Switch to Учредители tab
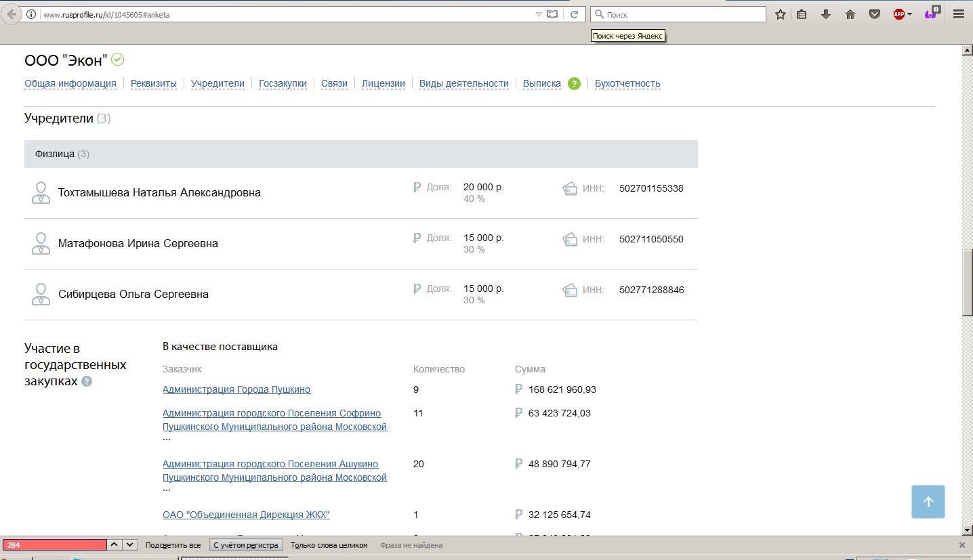 pyautogui.click(x=218, y=83)
